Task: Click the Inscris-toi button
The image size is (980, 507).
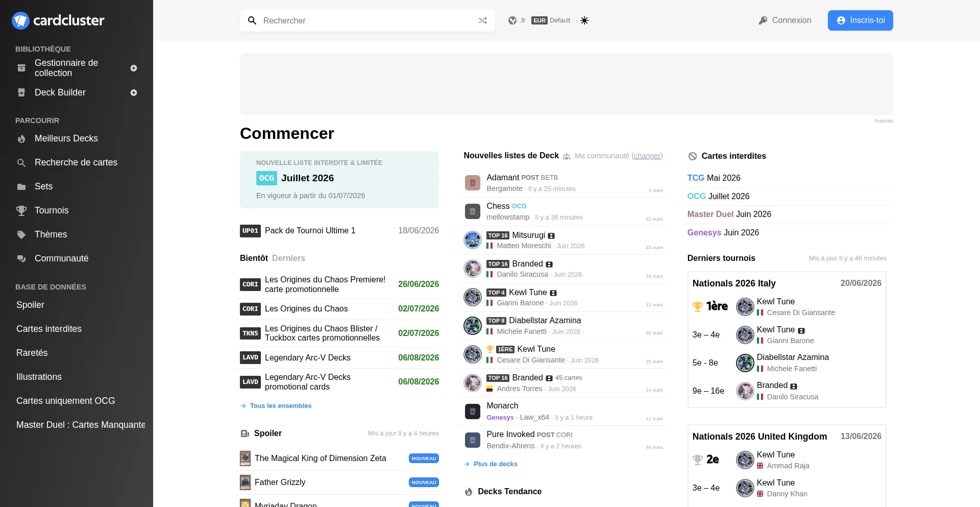Action: pyautogui.click(x=860, y=20)
